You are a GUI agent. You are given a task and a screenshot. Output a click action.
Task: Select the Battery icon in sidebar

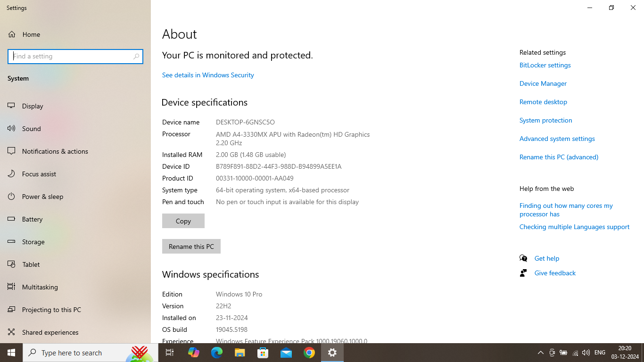coord(12,219)
